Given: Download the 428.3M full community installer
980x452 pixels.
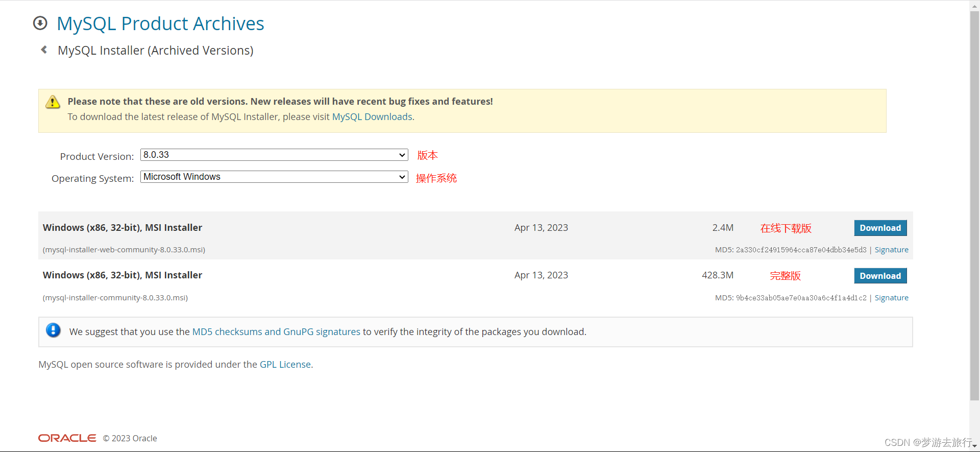Looking at the screenshot, I should coord(880,276).
